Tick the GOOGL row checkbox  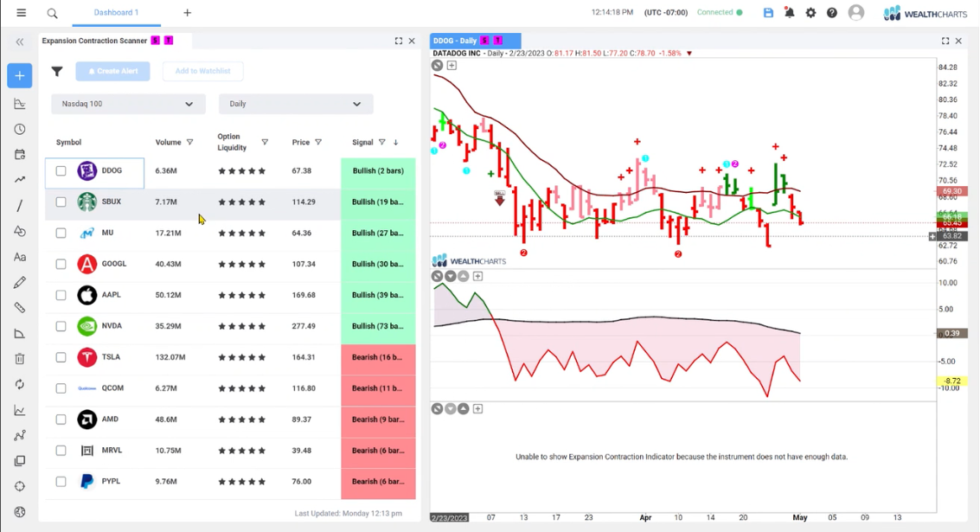(61, 264)
